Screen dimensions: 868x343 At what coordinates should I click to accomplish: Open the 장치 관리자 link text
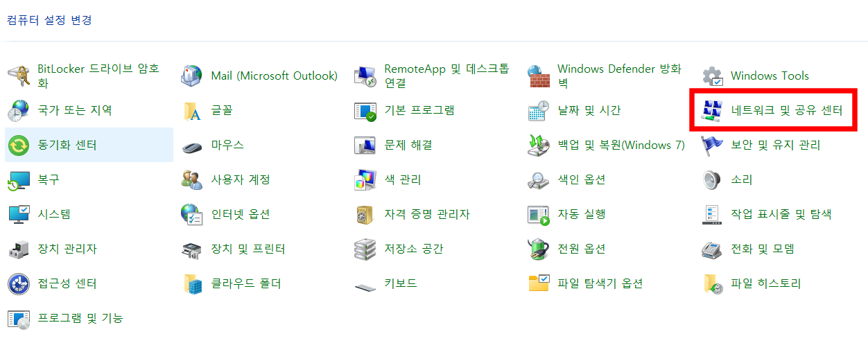(x=67, y=249)
